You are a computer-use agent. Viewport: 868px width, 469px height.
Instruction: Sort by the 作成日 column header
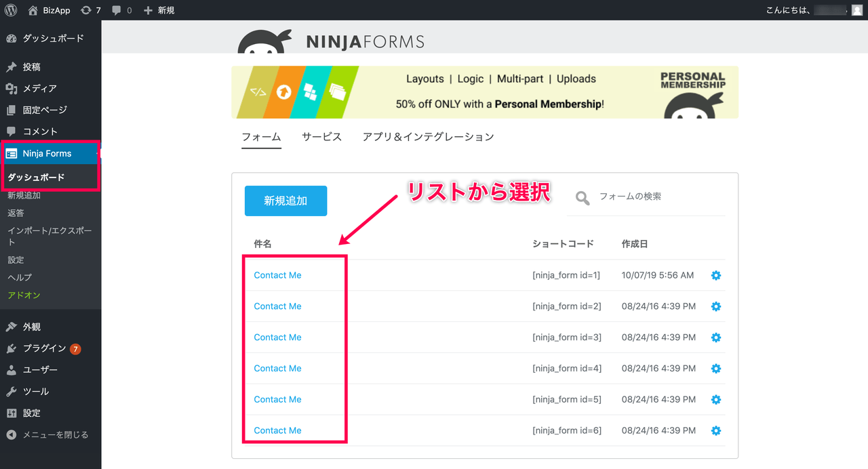pos(635,244)
